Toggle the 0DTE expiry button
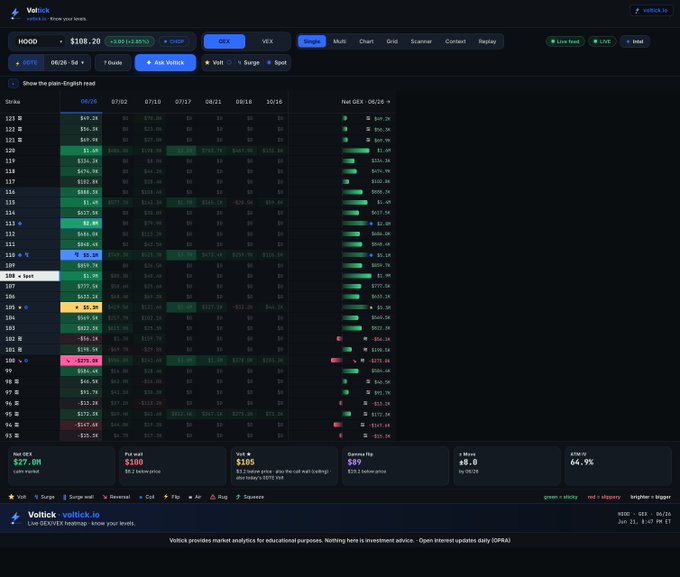The width and height of the screenshot is (680, 577). (x=26, y=63)
